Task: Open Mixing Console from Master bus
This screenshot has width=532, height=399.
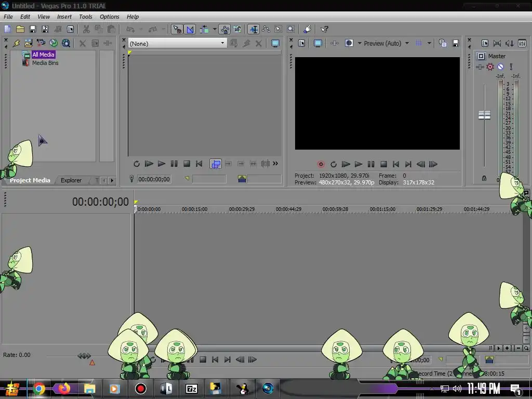Action: 522,43
